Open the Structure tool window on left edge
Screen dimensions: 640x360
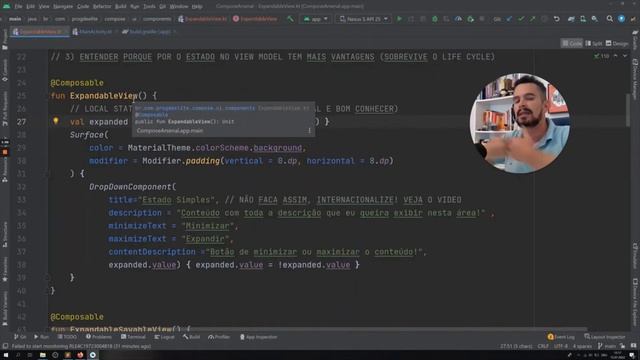coord(5,234)
